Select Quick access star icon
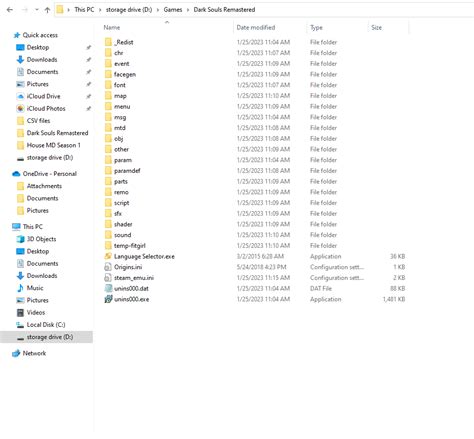 [17, 35]
